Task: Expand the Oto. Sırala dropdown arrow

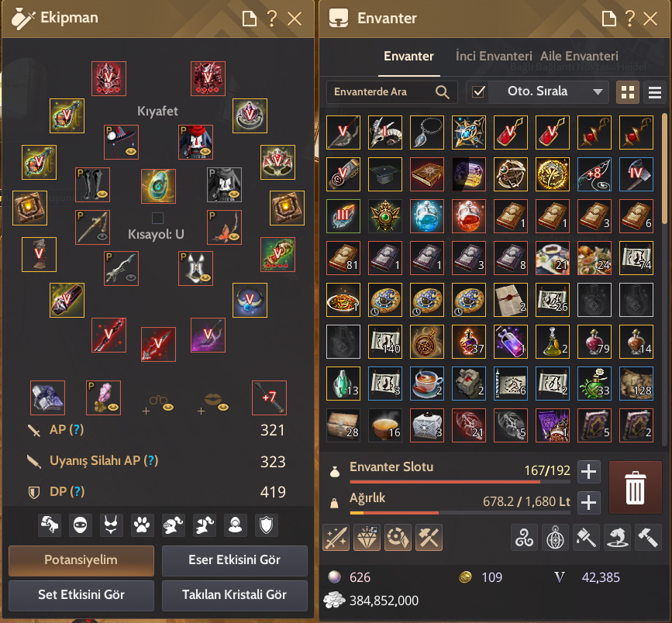Action: pos(598,91)
